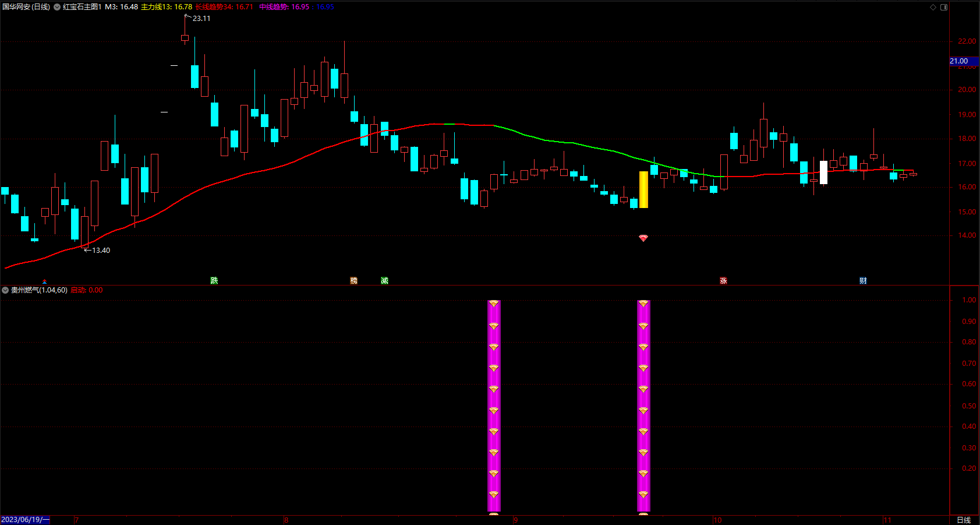This screenshot has width=980, height=525.
Task: Click the 减 event marker icon
Action: pos(384,281)
